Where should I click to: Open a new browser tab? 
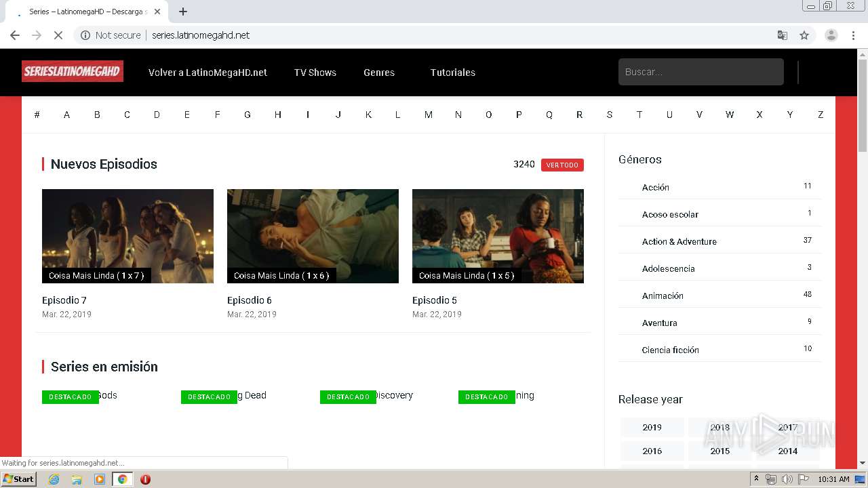click(182, 12)
